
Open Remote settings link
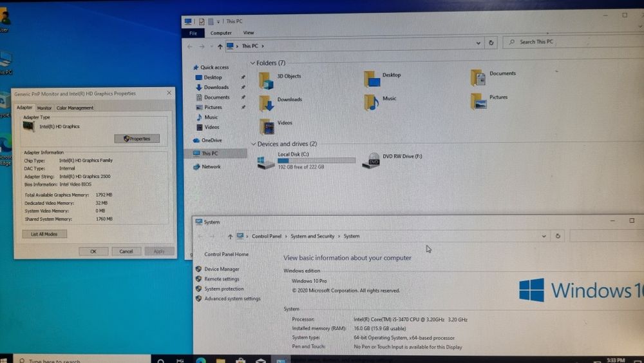coord(222,279)
